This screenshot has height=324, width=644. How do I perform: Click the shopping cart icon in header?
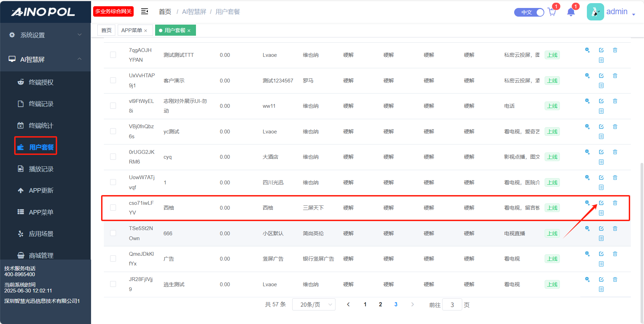tap(552, 12)
